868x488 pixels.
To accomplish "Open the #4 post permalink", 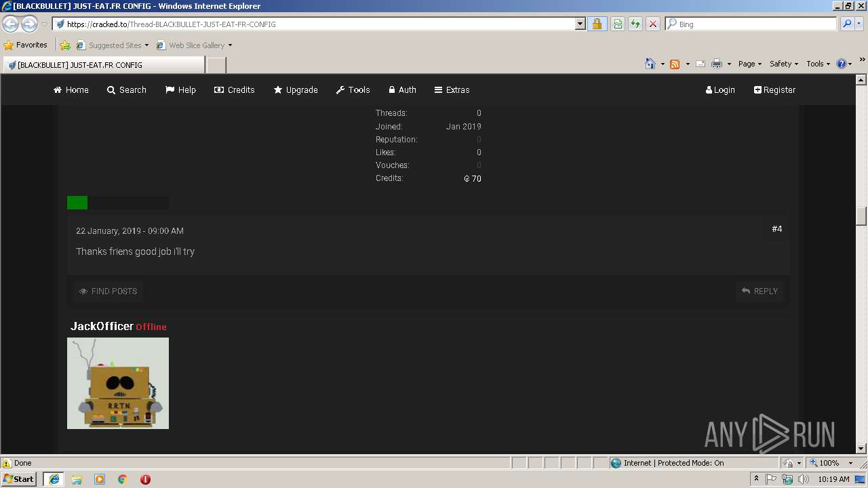I will [777, 229].
